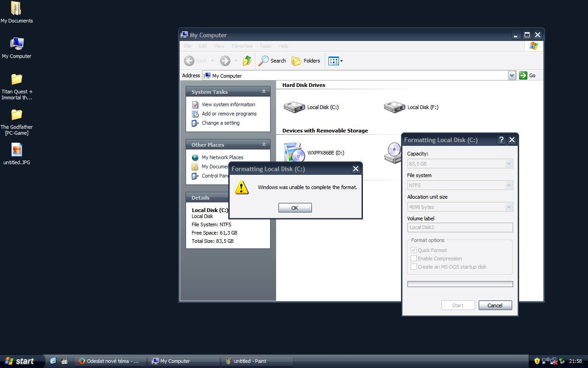The height and width of the screenshot is (368, 588).
Task: Open untitled.JPG on the desktop
Action: [17, 150]
